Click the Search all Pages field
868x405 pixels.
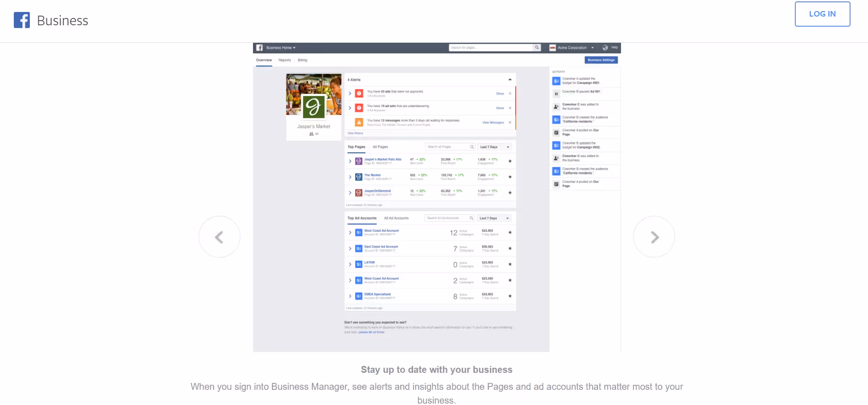450,147
